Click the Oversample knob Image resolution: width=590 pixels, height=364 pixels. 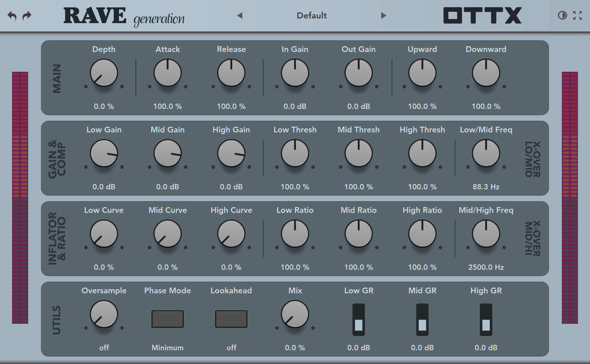(104, 314)
